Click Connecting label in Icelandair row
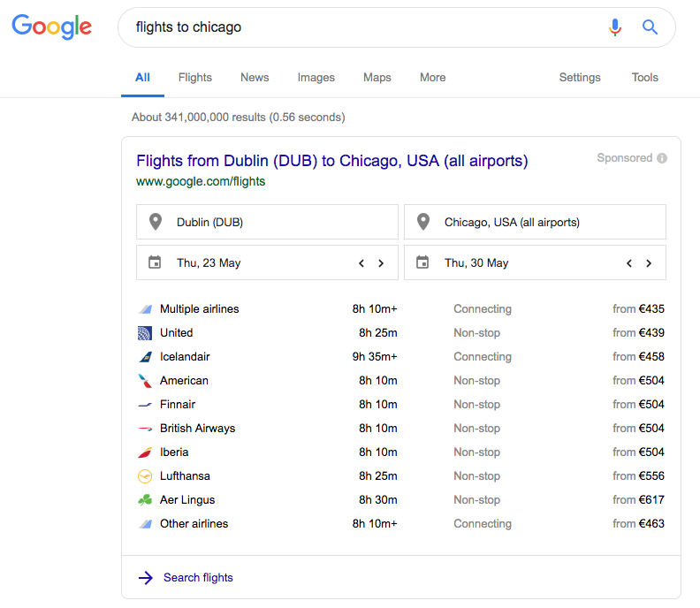The height and width of the screenshot is (608, 700). (x=483, y=357)
